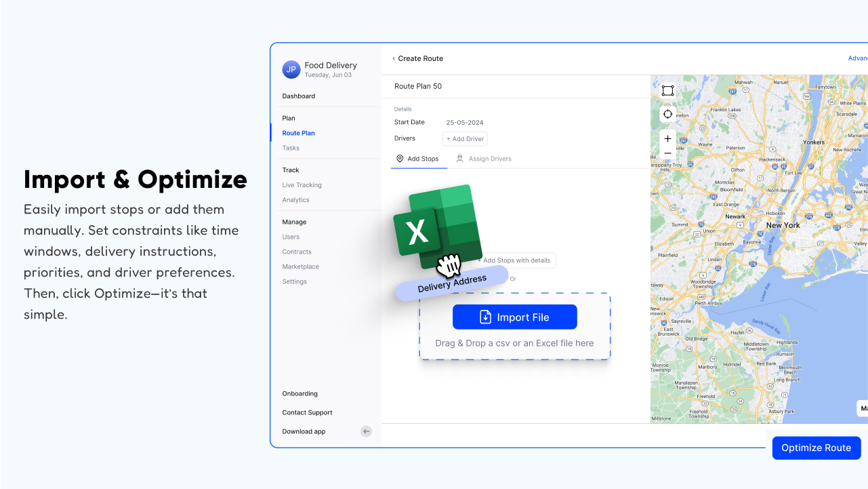
Task: Open the Advance link at top right
Action: click(857, 58)
